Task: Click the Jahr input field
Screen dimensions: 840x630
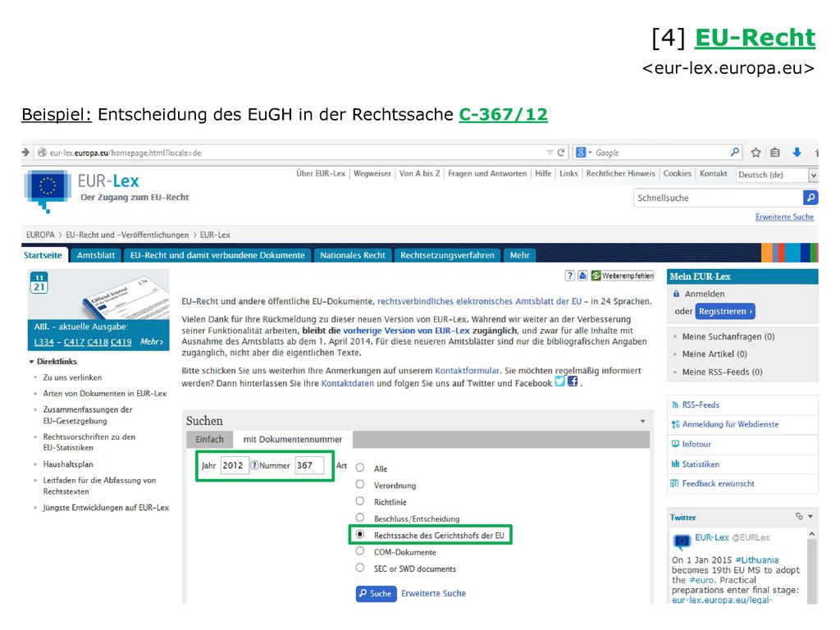Action: 235,465
